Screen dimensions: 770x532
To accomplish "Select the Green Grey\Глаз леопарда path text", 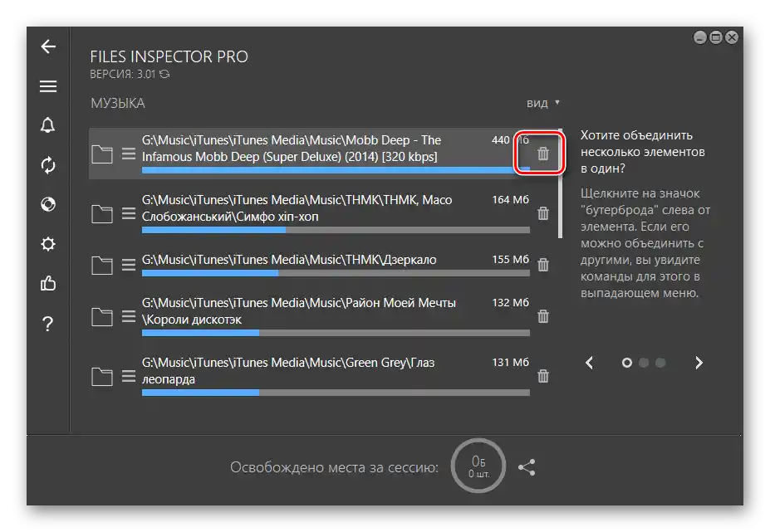I will pyautogui.click(x=288, y=371).
